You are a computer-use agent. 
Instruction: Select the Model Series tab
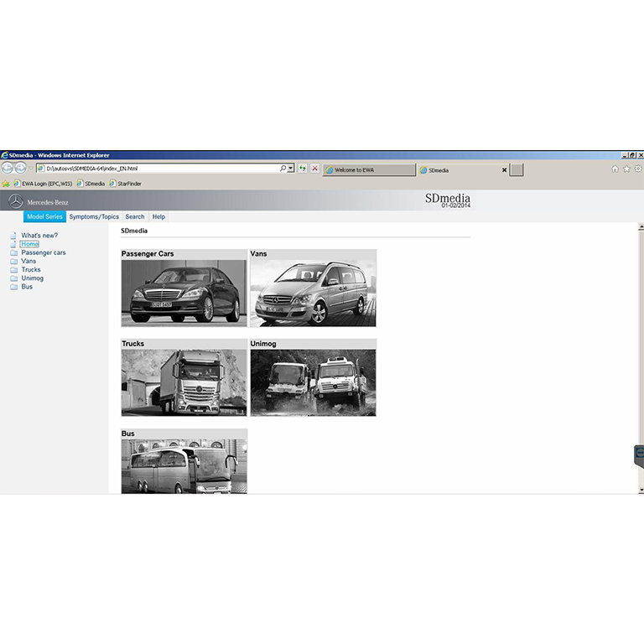point(44,216)
